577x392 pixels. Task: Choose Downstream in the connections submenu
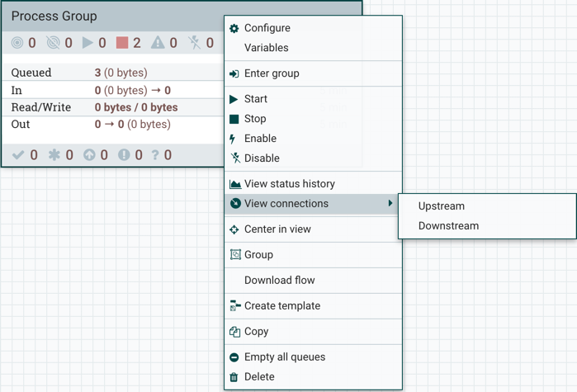[448, 226]
